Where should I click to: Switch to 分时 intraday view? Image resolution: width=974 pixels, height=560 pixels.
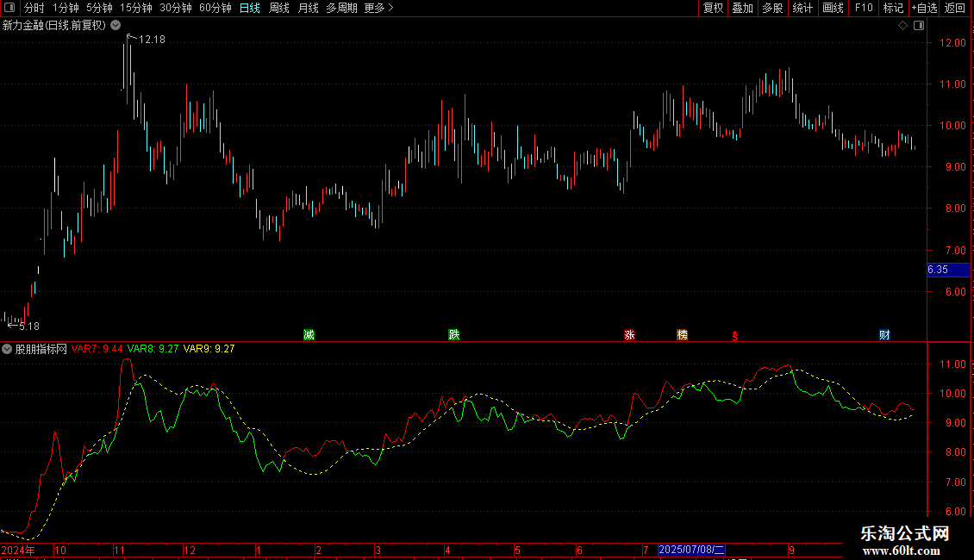pyautogui.click(x=34, y=8)
